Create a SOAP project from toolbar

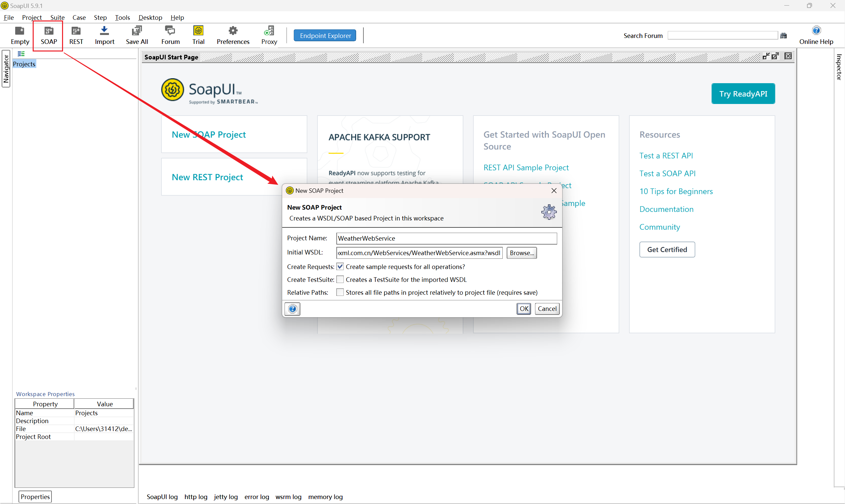49,35
